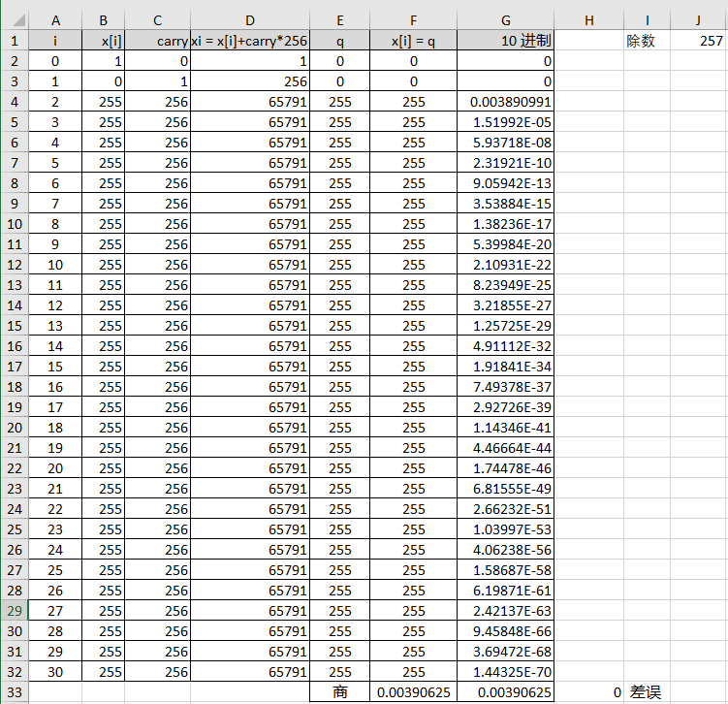
Task: Click cell with value 1.14346E-41
Action: point(506,428)
